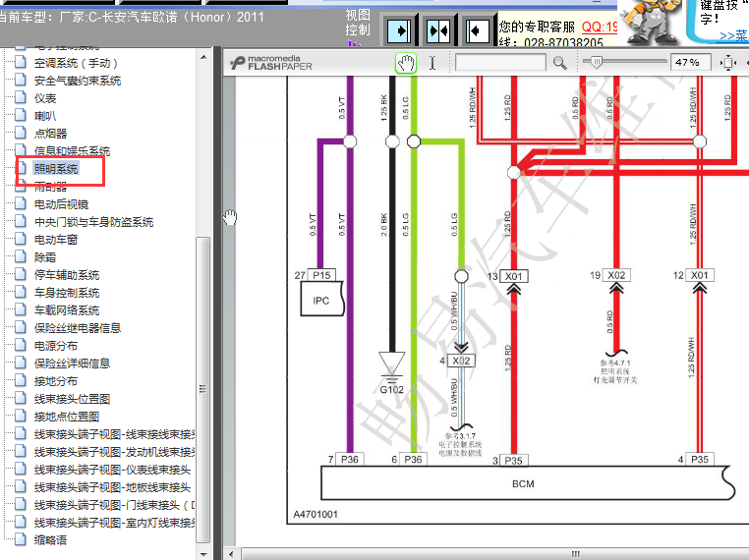The height and width of the screenshot is (560, 749).
Task: Click the view control collapse-center button
Action: 438,31
